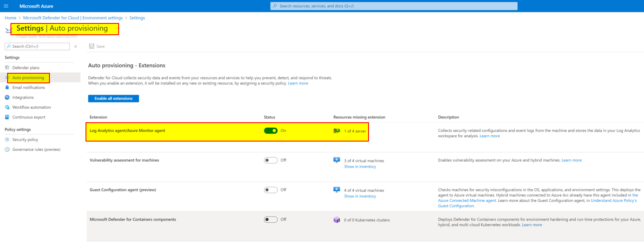Open Integrations settings page
This screenshot has width=644, height=242.
coord(23,97)
